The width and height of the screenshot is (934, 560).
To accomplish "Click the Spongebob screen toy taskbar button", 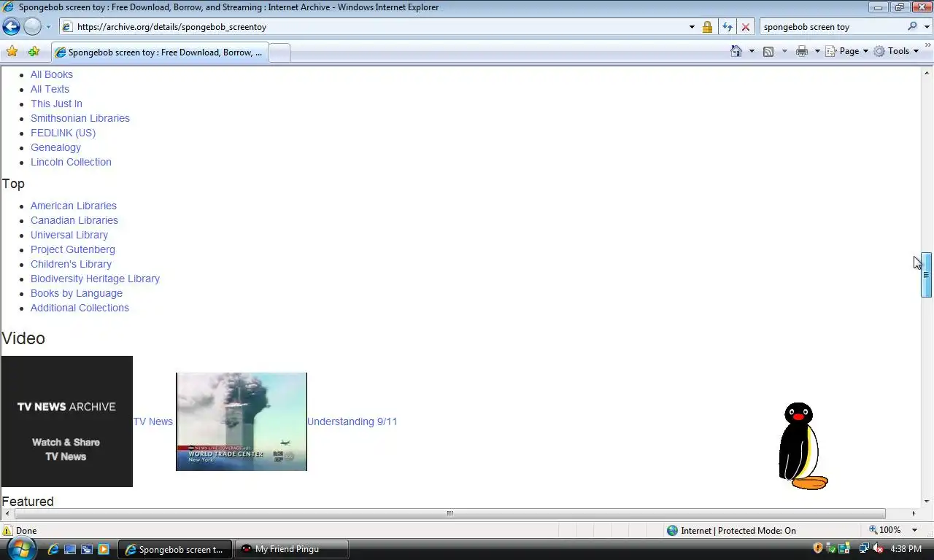I will [x=175, y=549].
